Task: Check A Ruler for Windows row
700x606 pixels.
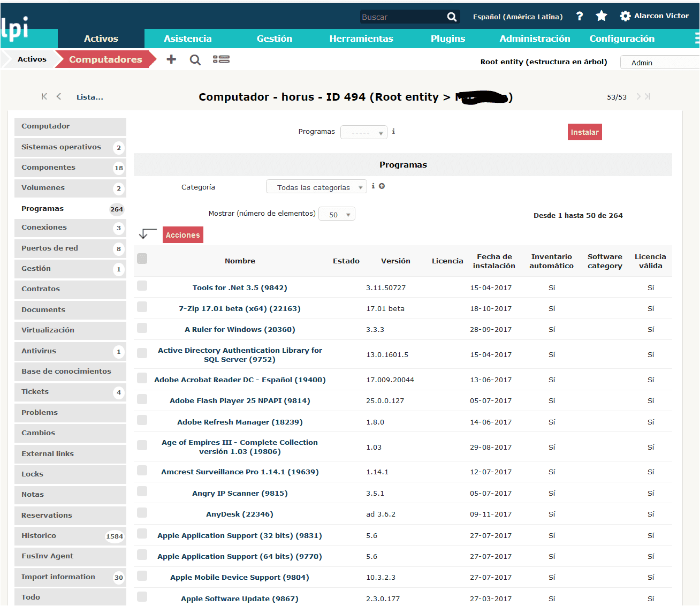Action: click(x=142, y=328)
